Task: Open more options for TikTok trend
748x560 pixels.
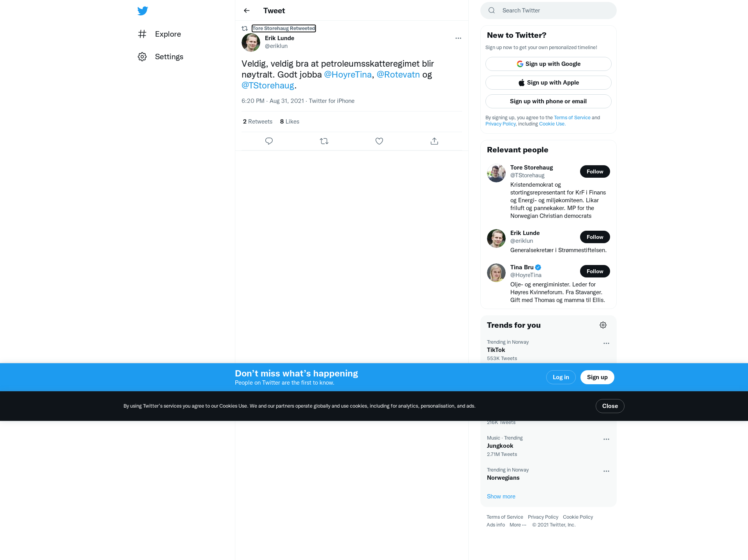Action: point(606,343)
